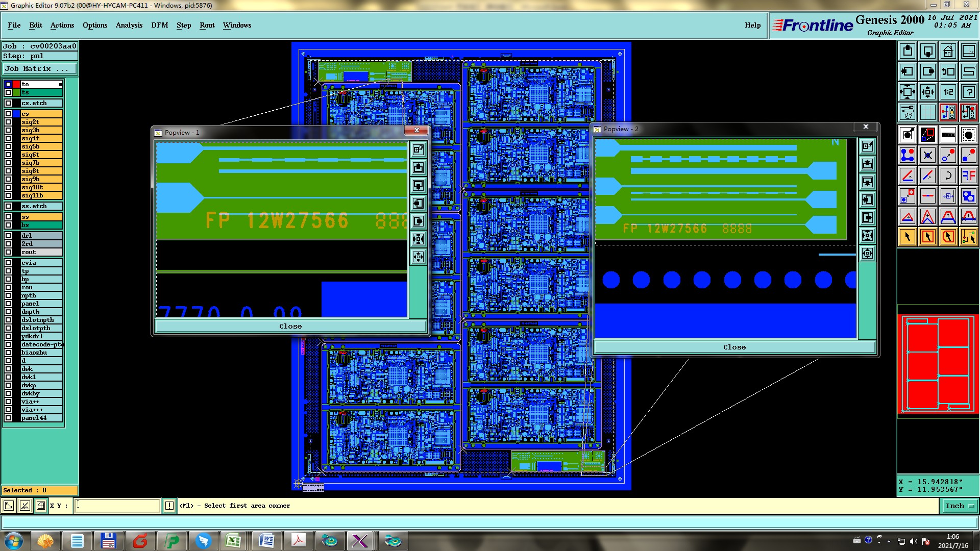Click the Home view icon
Screen dimensions: 980x551
(948, 51)
